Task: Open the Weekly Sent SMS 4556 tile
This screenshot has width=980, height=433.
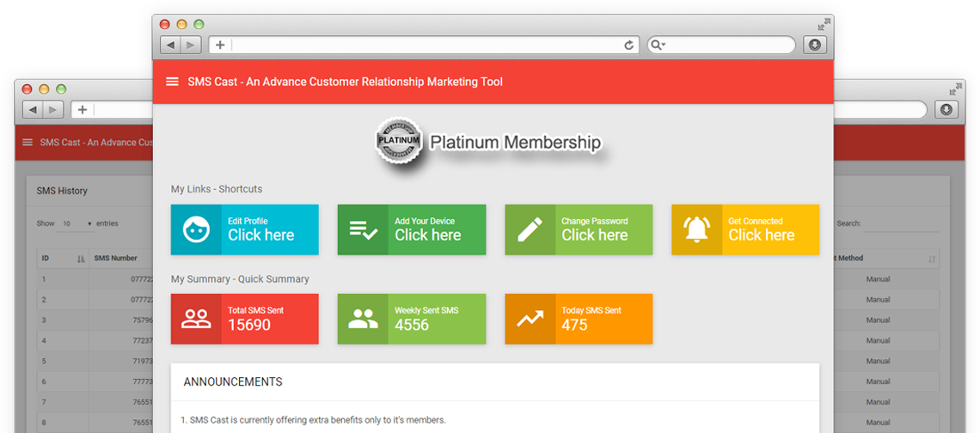Action: pos(411,319)
